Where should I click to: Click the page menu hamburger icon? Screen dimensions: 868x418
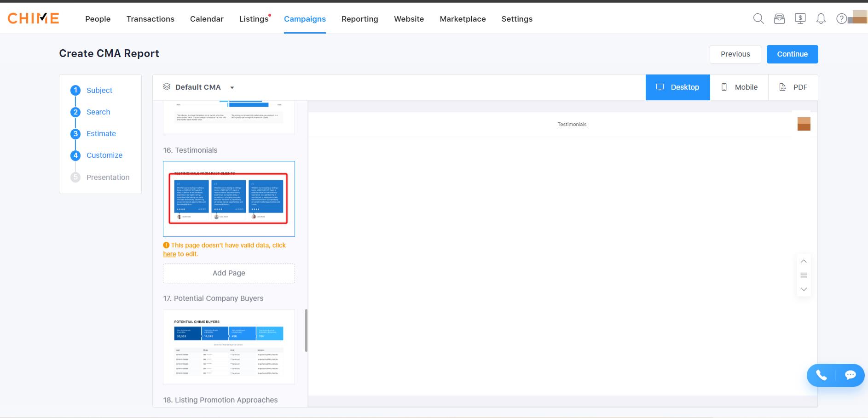pos(804,275)
